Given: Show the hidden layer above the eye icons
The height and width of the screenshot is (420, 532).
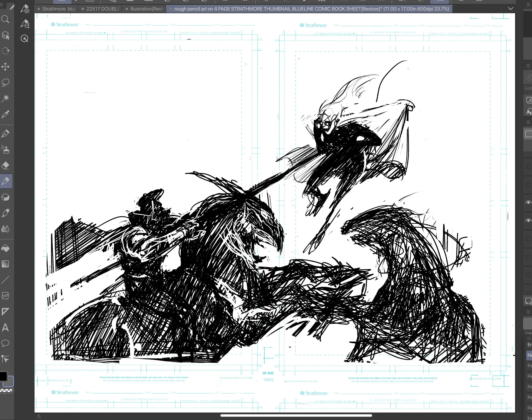Looking at the screenshot, I should click(528, 185).
